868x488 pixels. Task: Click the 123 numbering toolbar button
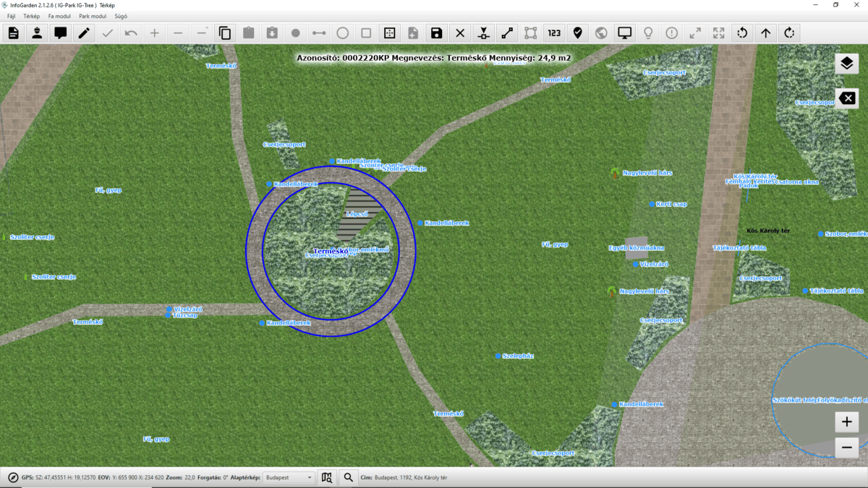point(554,33)
